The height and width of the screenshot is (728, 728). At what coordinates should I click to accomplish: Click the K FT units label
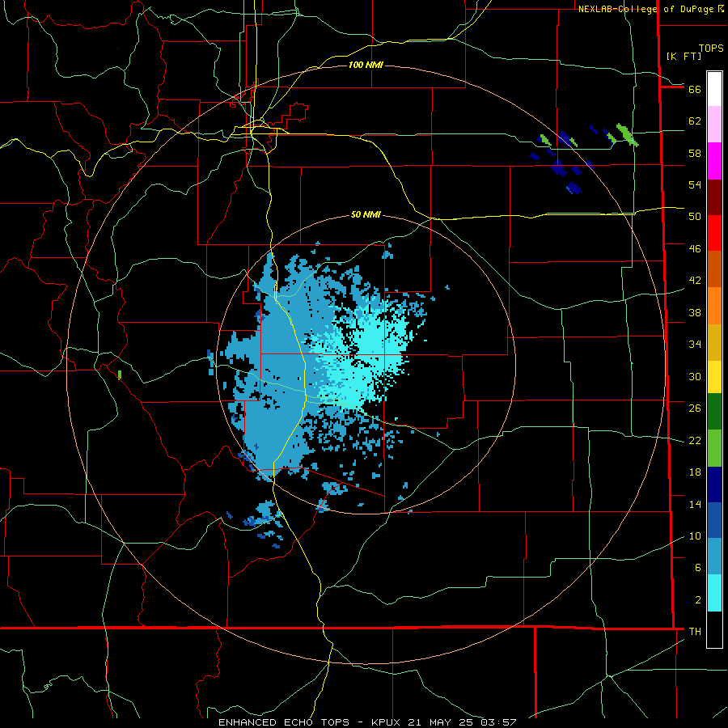coord(684,56)
